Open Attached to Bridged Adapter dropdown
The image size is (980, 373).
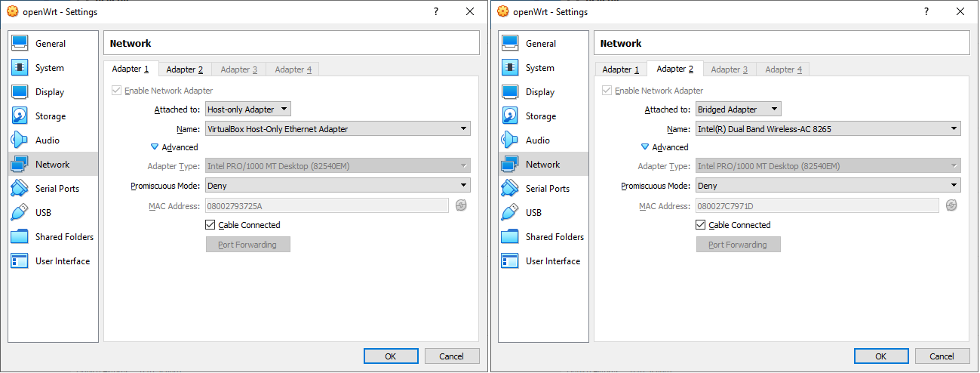[x=738, y=109]
